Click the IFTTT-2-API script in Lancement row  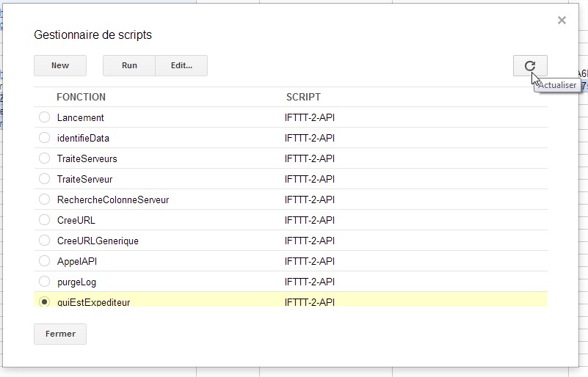point(310,117)
